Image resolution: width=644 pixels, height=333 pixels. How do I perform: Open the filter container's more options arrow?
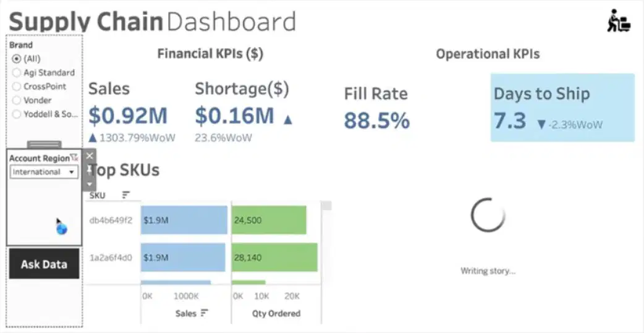(90, 183)
